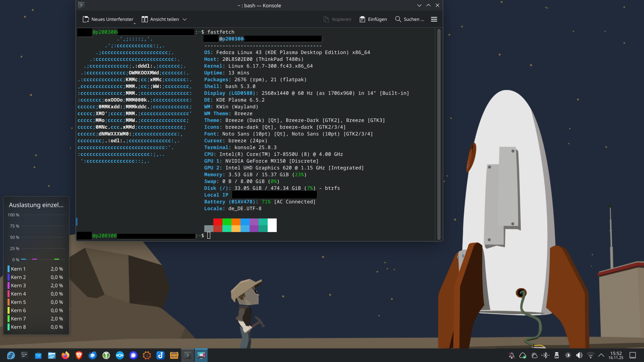Open Konsole's hamburger menu
The height and width of the screenshot is (362, 644).
click(x=434, y=19)
